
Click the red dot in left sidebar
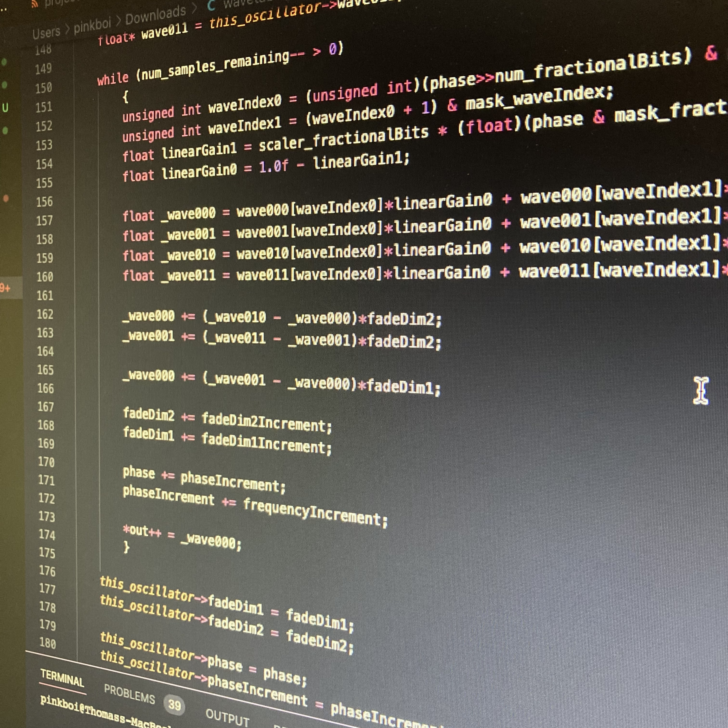(x=6, y=199)
